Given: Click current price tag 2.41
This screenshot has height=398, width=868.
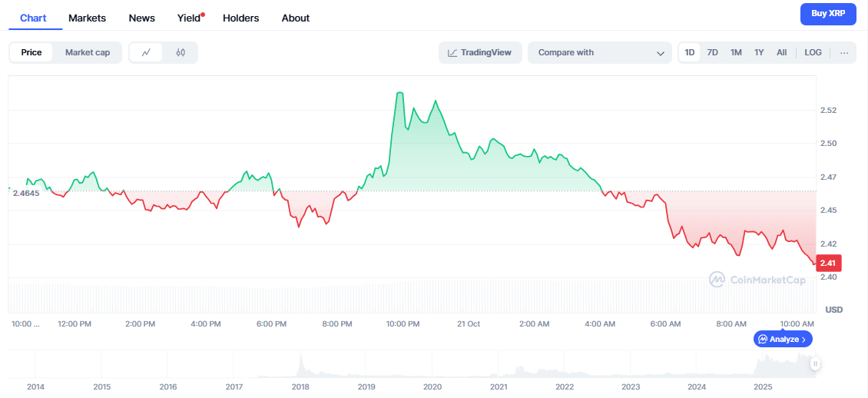Looking at the screenshot, I should tap(827, 262).
